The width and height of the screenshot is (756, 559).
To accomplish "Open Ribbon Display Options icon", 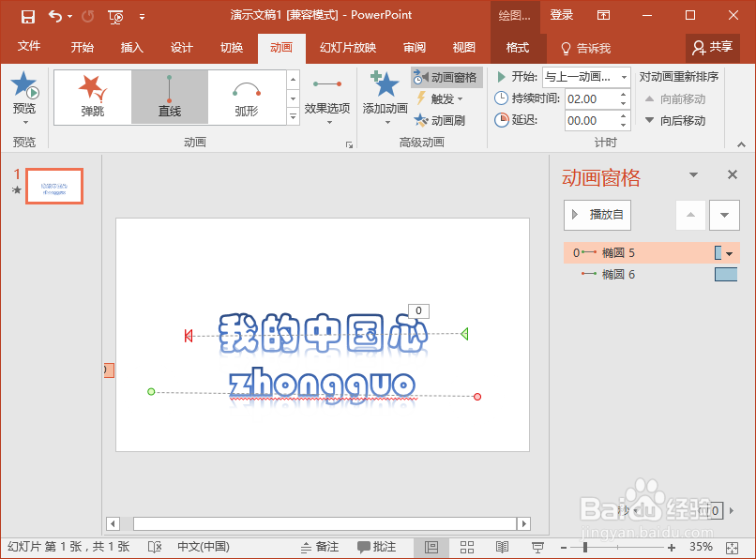I will tap(604, 15).
